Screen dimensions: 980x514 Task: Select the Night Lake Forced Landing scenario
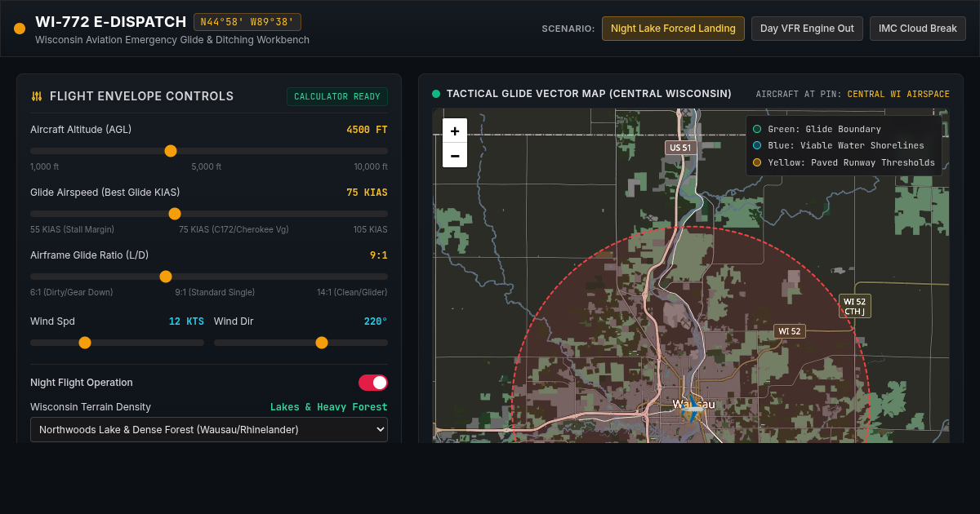pyautogui.click(x=673, y=29)
